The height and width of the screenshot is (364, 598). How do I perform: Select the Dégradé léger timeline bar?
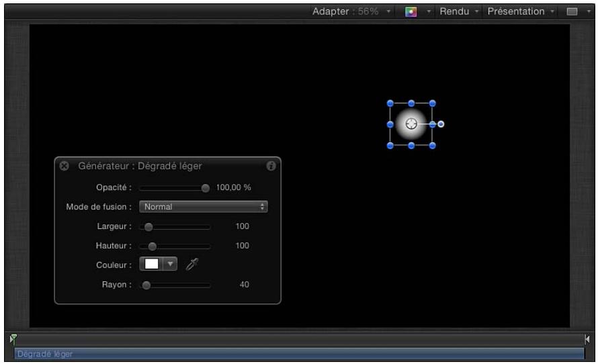click(x=299, y=354)
